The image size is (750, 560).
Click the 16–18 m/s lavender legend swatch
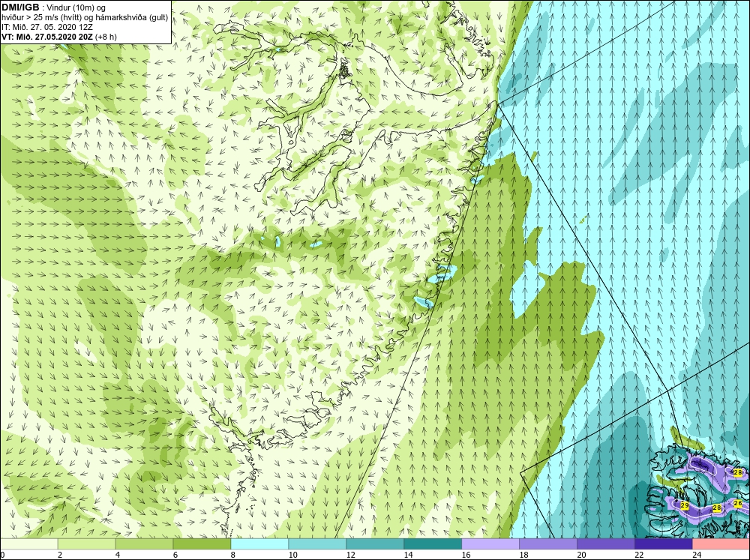click(490, 544)
